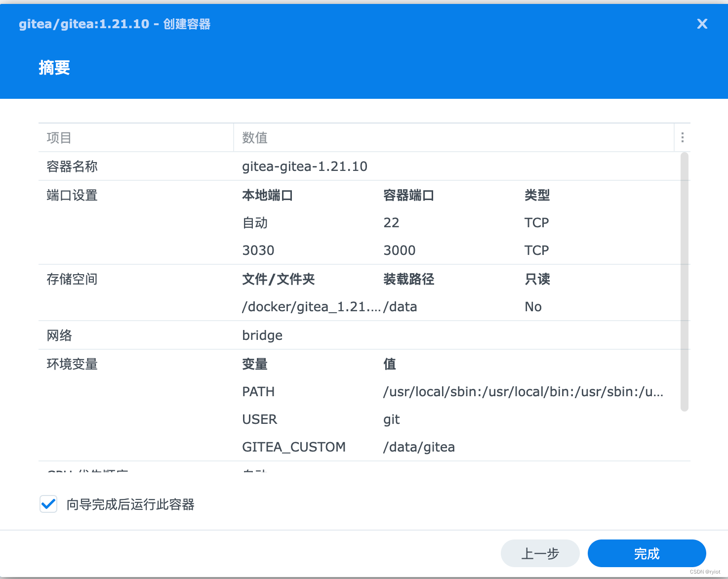
Task: Click TCP type in port 3000 row
Action: click(x=537, y=250)
